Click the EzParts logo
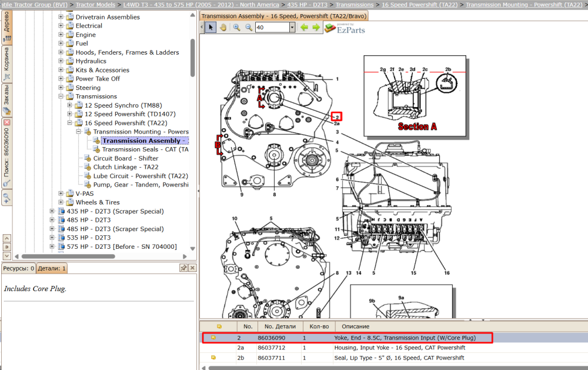This screenshot has height=370, width=588. pos(345,28)
